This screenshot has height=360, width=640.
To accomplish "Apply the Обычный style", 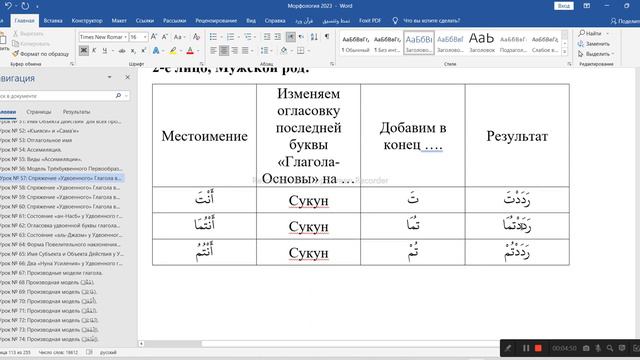I will (356, 43).
